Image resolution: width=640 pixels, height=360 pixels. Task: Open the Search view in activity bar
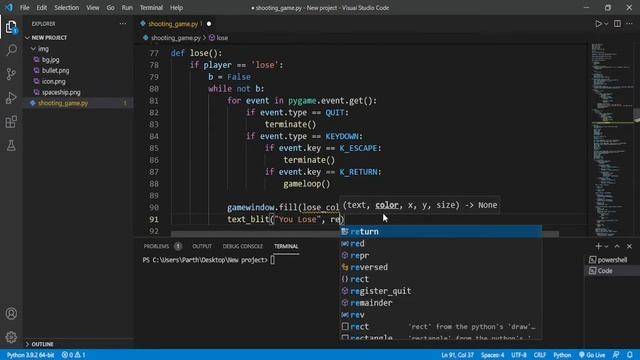point(11,51)
